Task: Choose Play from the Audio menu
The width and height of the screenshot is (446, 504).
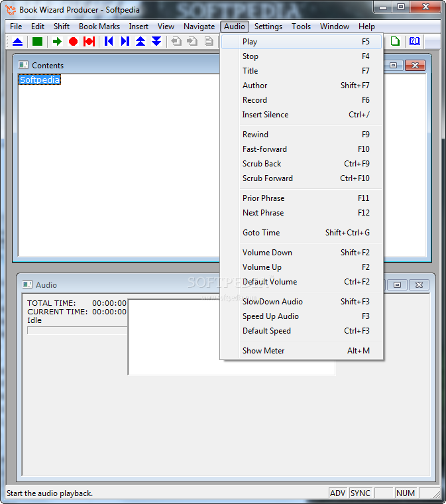Action: pos(302,42)
